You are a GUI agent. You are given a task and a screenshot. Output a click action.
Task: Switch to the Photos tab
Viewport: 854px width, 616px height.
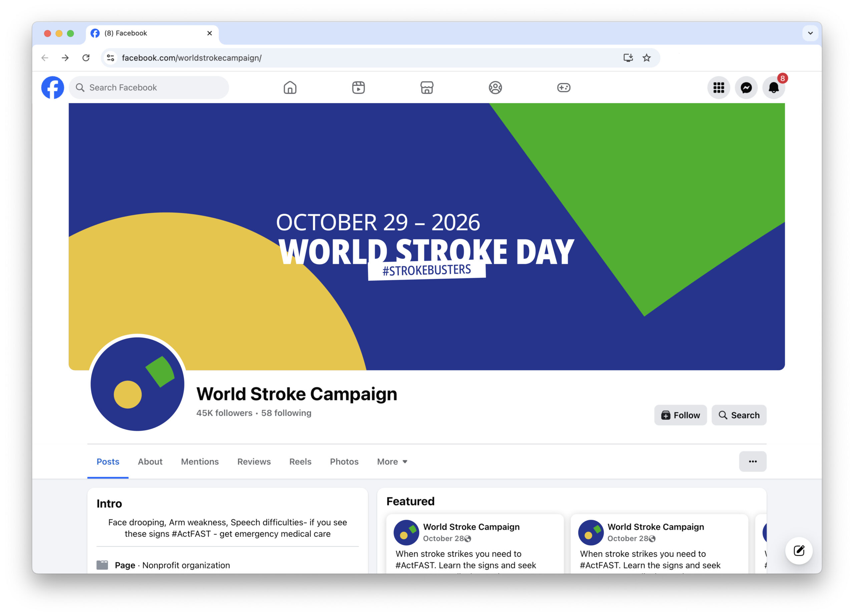344,461
